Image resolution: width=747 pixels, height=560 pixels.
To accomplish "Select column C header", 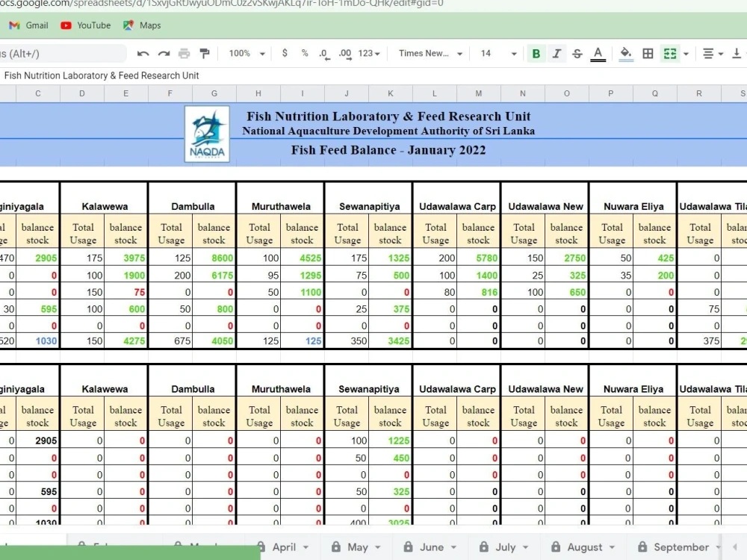I will 37,93.
